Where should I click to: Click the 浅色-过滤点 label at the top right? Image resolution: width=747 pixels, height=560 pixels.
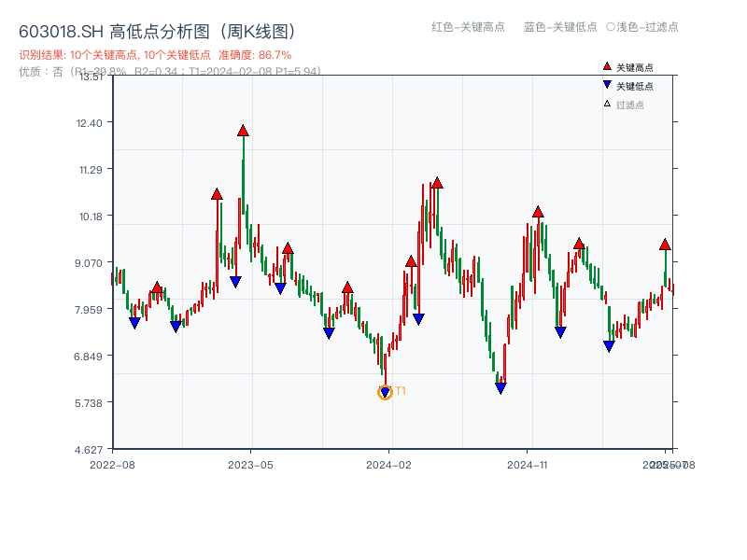point(645,27)
